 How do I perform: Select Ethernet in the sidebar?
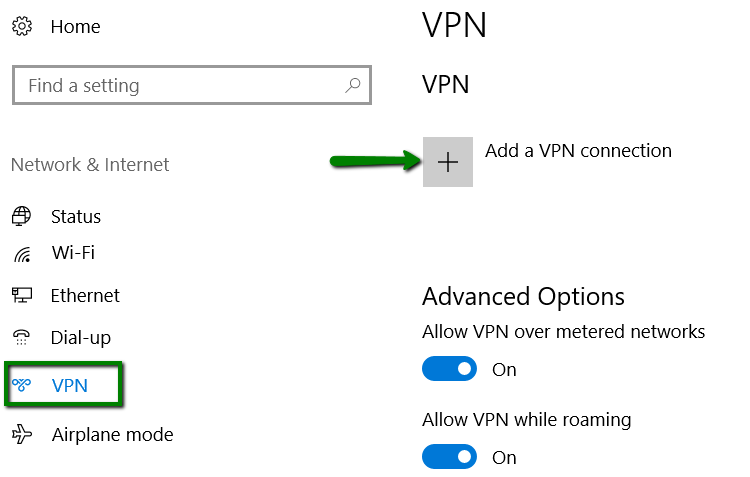pyautogui.click(x=85, y=295)
